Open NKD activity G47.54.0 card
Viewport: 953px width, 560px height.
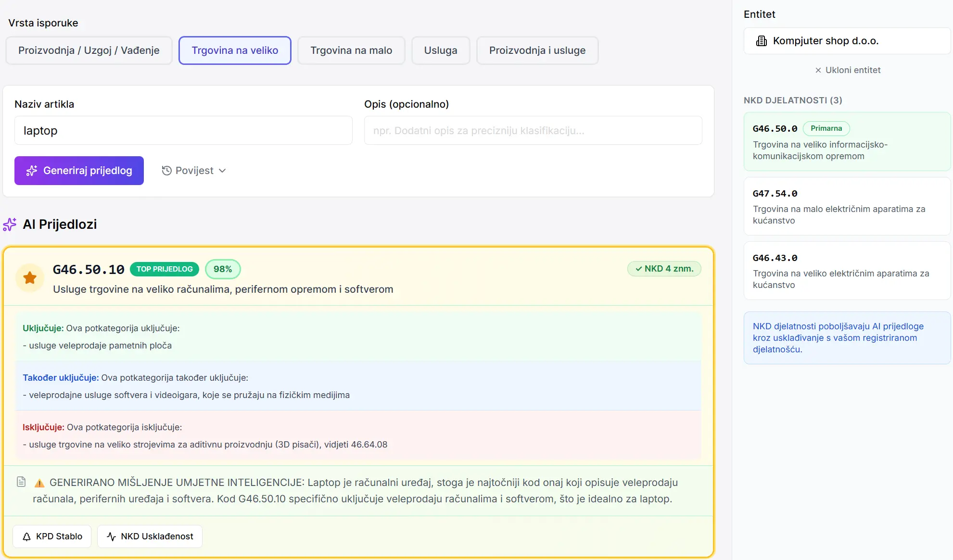tap(847, 206)
